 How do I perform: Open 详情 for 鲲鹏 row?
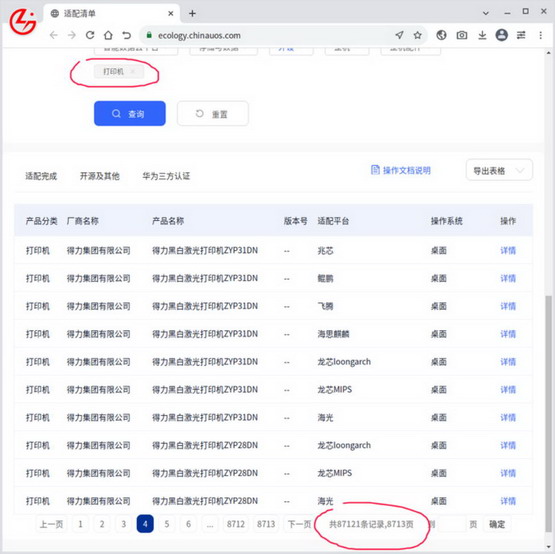click(508, 278)
